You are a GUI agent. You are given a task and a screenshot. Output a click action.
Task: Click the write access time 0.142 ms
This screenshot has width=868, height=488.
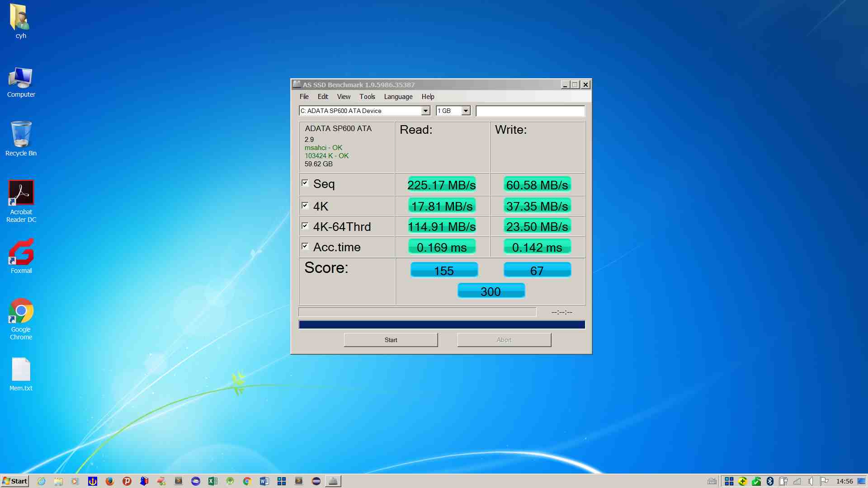[x=537, y=247]
